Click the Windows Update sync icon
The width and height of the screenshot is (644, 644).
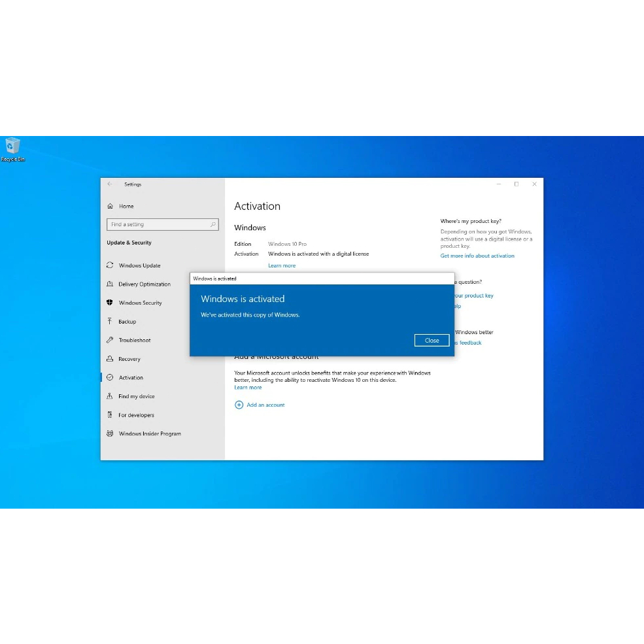(x=110, y=265)
